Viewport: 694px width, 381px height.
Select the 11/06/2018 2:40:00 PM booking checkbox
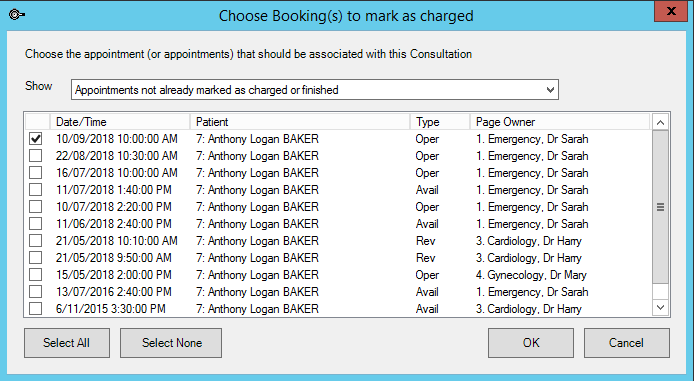(35, 224)
